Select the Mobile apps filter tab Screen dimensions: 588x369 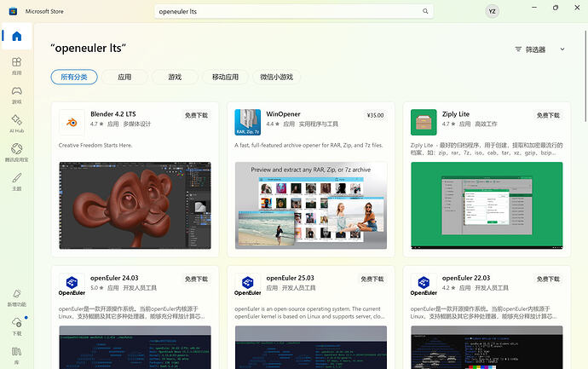pos(225,77)
